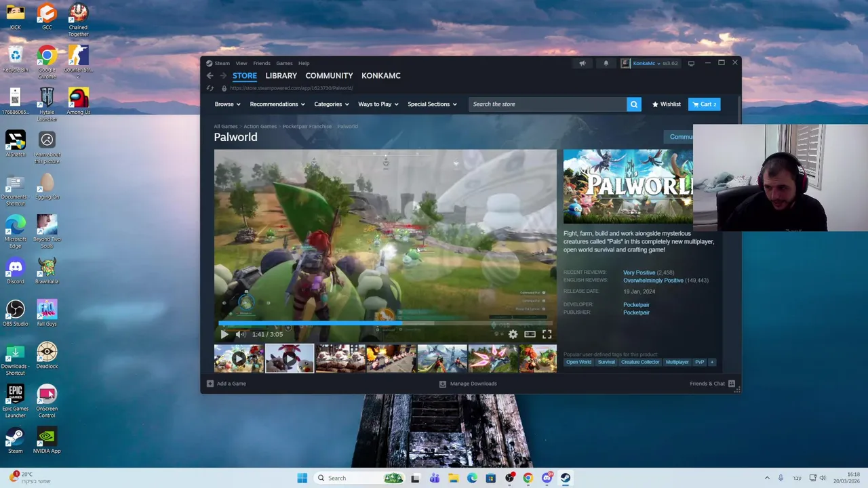Open Steam notifications bell

tap(606, 63)
